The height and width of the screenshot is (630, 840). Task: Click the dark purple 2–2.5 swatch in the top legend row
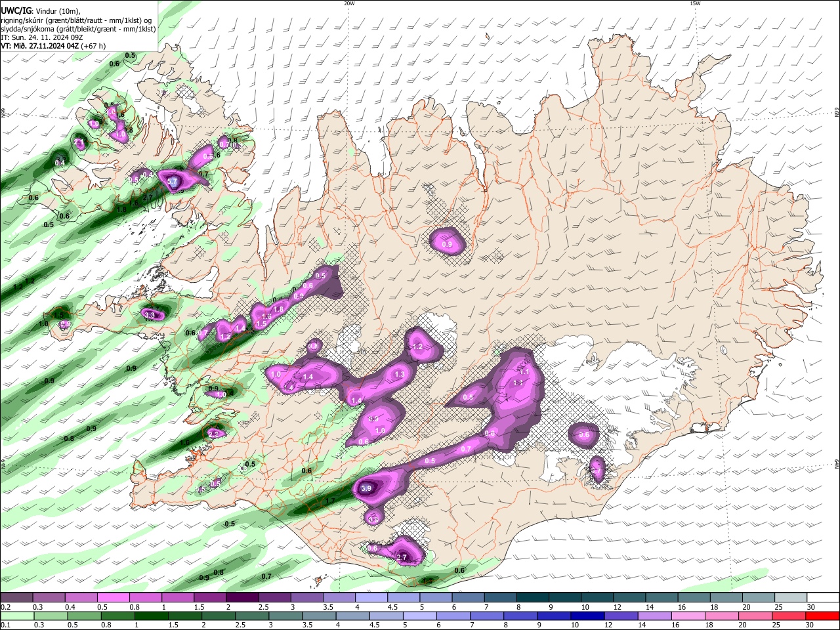pyautogui.click(x=242, y=598)
